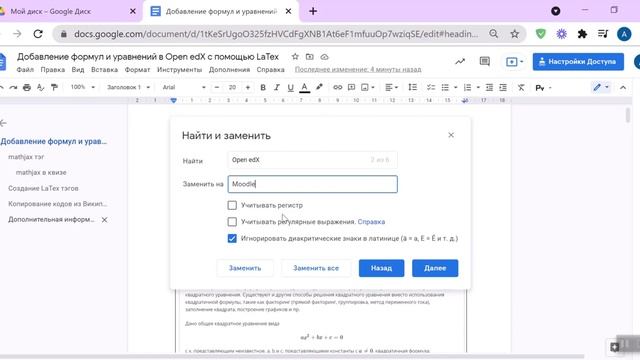The width and height of the screenshot is (640, 360).
Task: Open the text color picker
Action: tap(304, 87)
